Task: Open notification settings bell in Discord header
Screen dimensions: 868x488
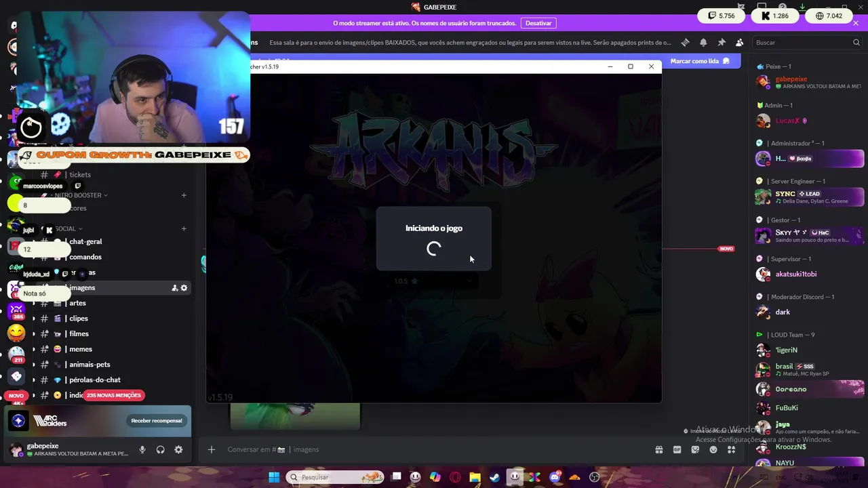Action: click(x=703, y=42)
